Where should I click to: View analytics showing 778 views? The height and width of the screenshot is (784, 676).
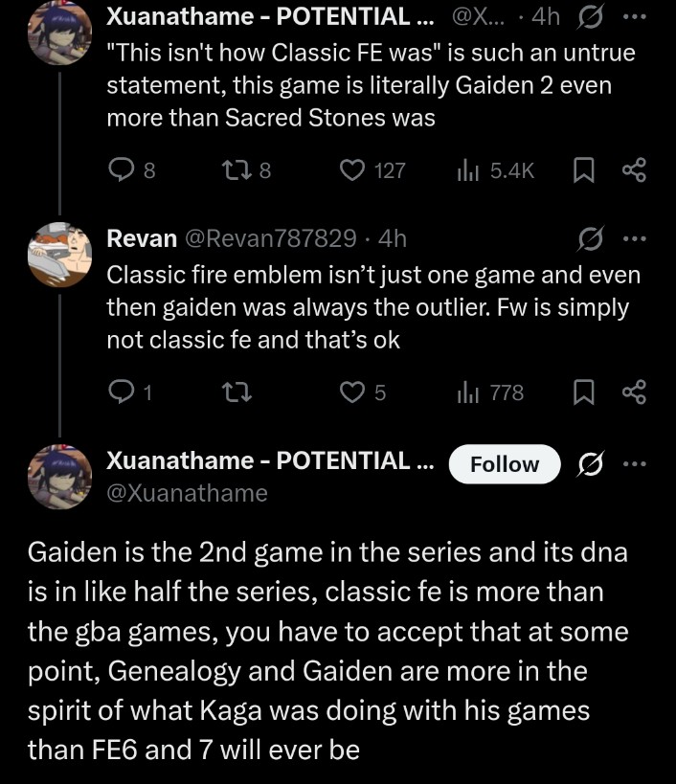(x=490, y=392)
